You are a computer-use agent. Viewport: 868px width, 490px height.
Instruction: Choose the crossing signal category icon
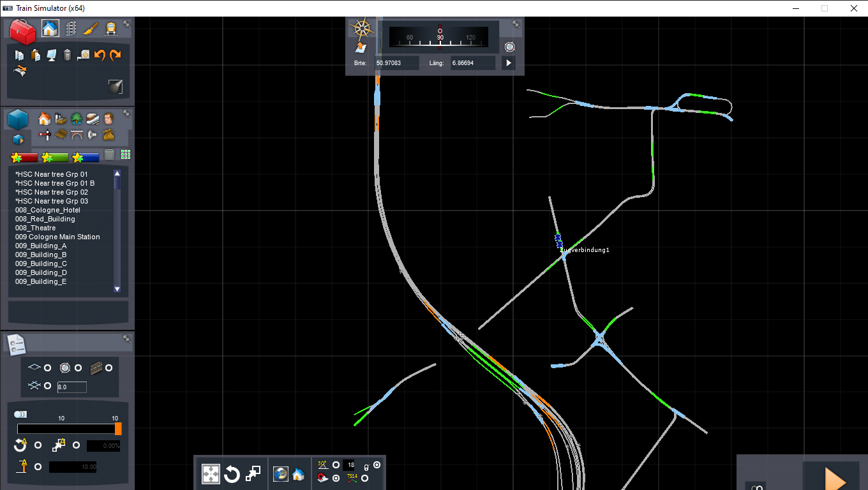(x=44, y=135)
